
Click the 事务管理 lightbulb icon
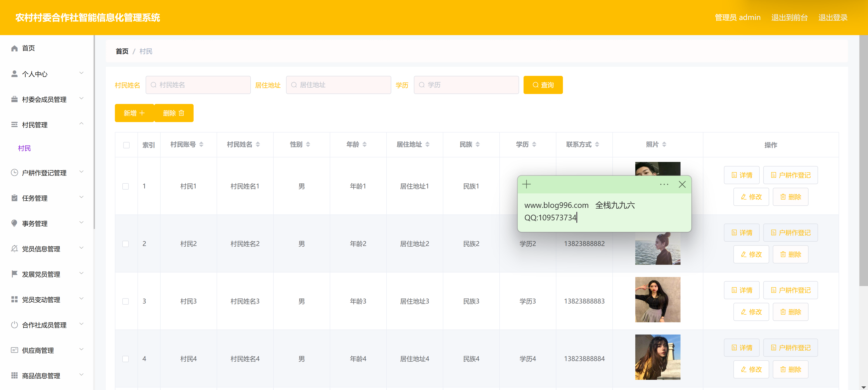pyautogui.click(x=14, y=223)
